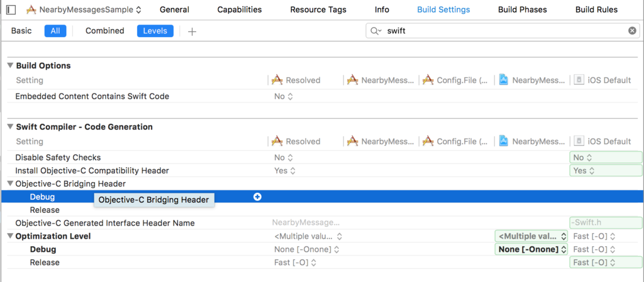The width and height of the screenshot is (644, 282).
Task: Collapse the Objective-C Bridging Header row
Action: pyautogui.click(x=10, y=183)
